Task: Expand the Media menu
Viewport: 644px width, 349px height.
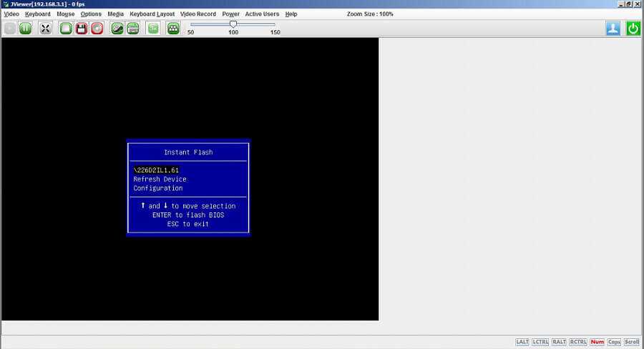Action: point(115,14)
